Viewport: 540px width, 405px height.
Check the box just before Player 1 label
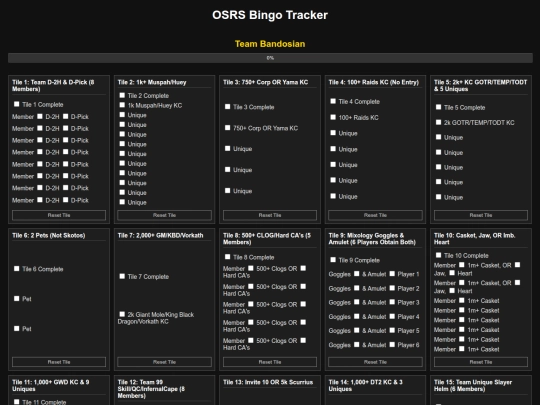392,274
